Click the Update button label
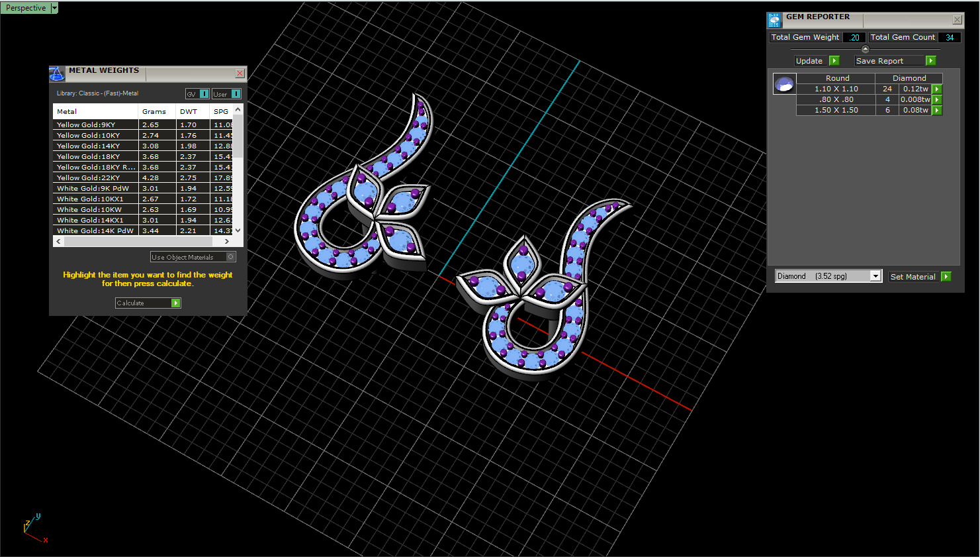Viewport: 980px width, 557px height. click(x=809, y=60)
